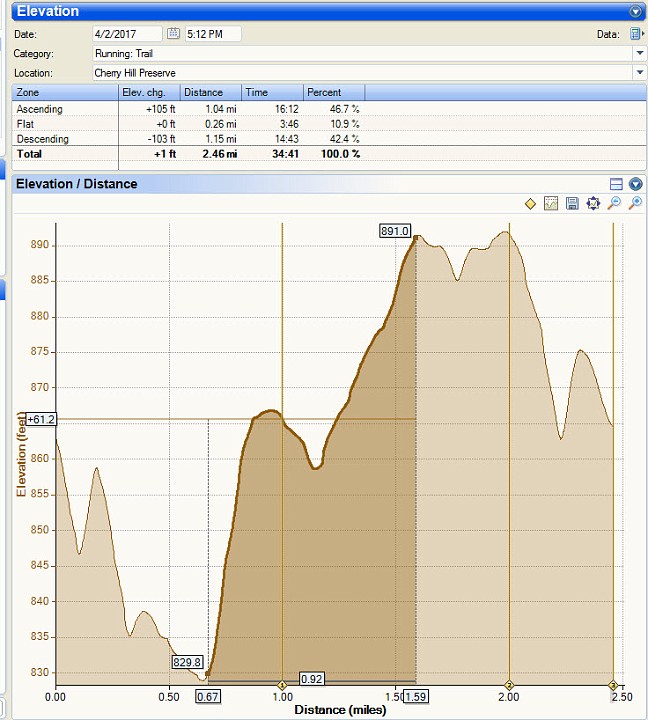Expand the Category dropdown
This screenshot has width=648, height=720.
pos(639,53)
